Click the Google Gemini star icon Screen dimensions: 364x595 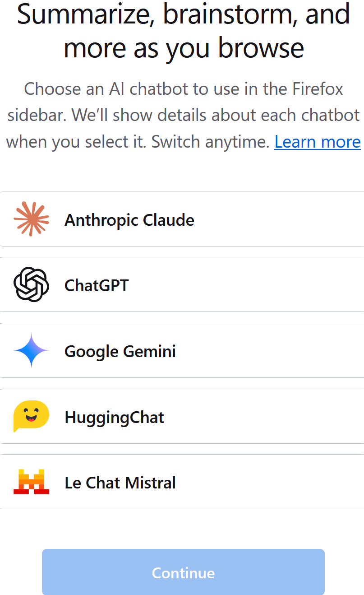tap(31, 350)
